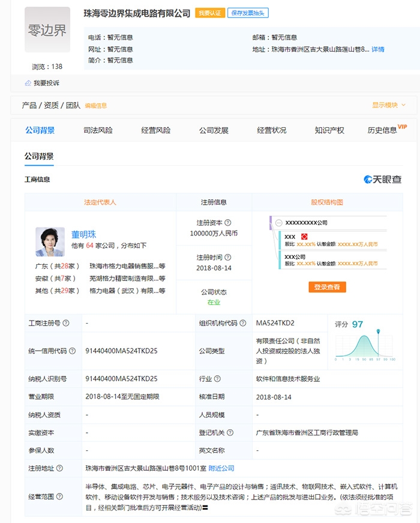This screenshot has height=523, width=420.
Task: Open the 司法风险 tab
Action: pyautogui.click(x=98, y=130)
